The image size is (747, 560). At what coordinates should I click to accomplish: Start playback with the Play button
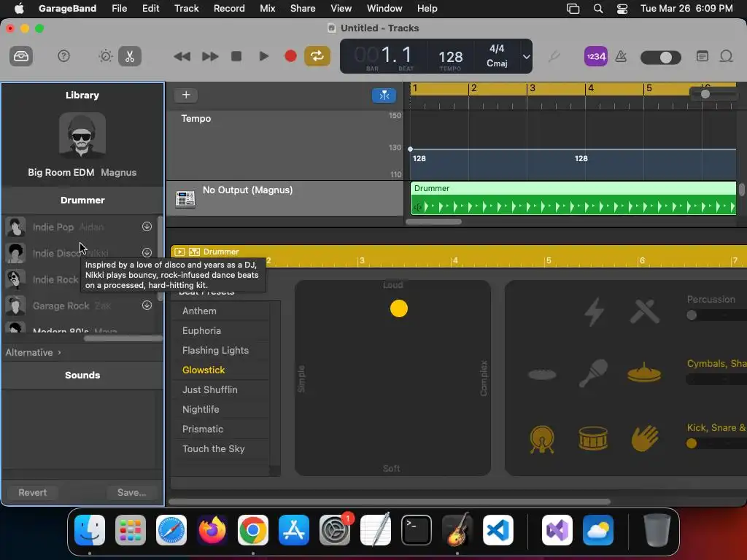pos(263,56)
